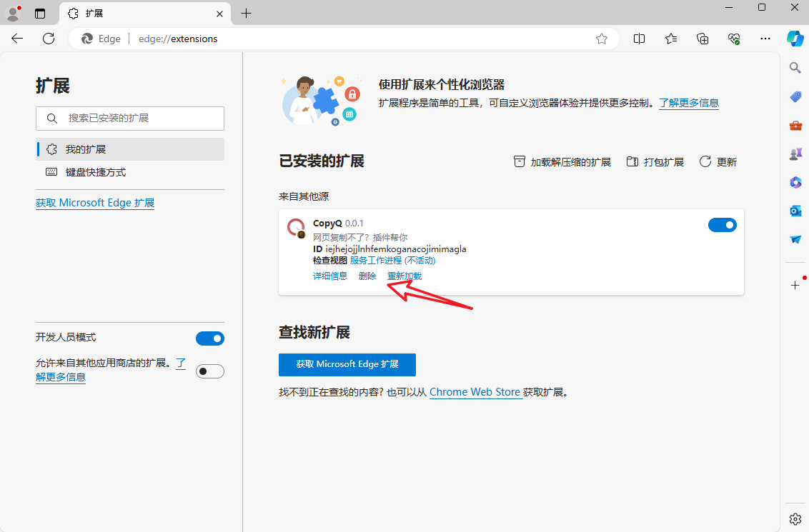Go back using the back arrow

[x=17, y=39]
